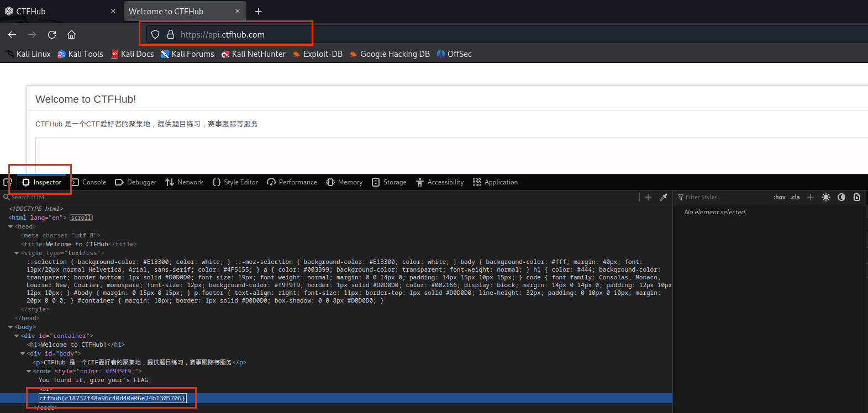Open the Kali NetHunter bookmark
The height and width of the screenshot is (413, 868).
[254, 54]
